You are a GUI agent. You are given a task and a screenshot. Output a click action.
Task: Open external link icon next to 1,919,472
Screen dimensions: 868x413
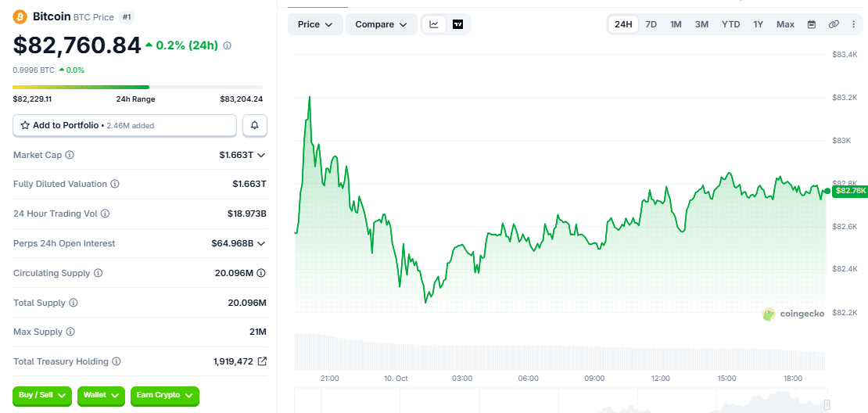[263, 361]
